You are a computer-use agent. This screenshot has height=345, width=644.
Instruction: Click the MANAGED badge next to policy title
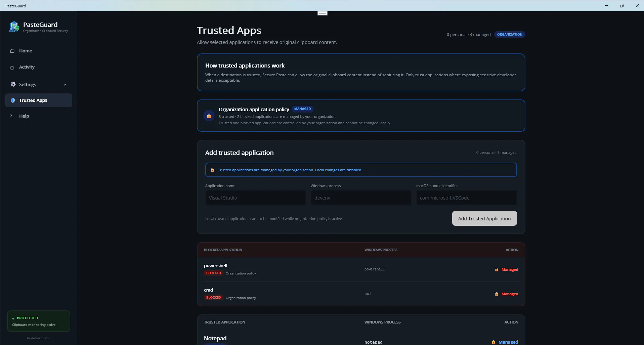tap(302, 109)
